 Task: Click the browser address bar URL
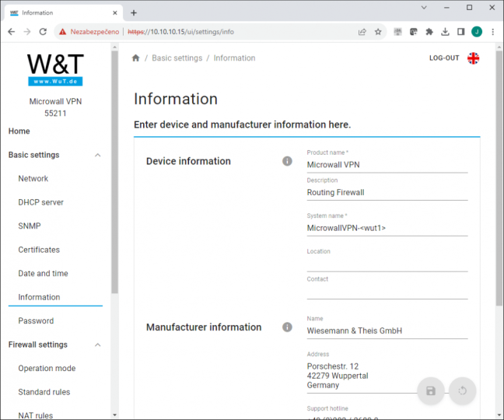[x=180, y=32]
